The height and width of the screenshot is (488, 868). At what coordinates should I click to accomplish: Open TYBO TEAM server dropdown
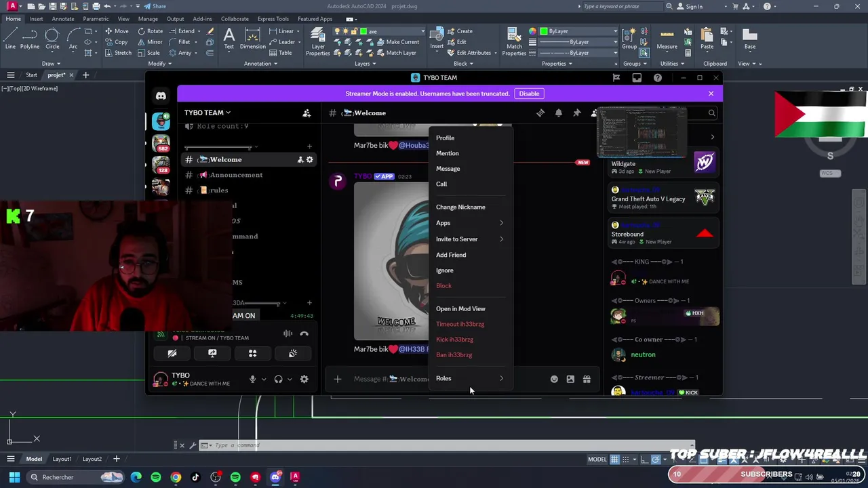pyautogui.click(x=208, y=113)
